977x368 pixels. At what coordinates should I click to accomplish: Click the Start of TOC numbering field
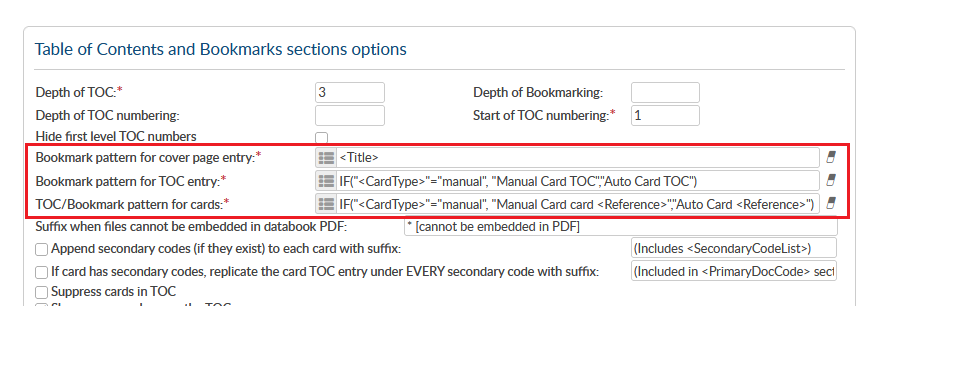(x=665, y=116)
